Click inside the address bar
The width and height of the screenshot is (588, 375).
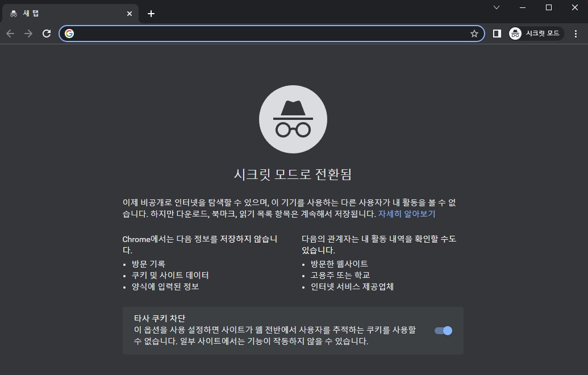(x=256, y=34)
